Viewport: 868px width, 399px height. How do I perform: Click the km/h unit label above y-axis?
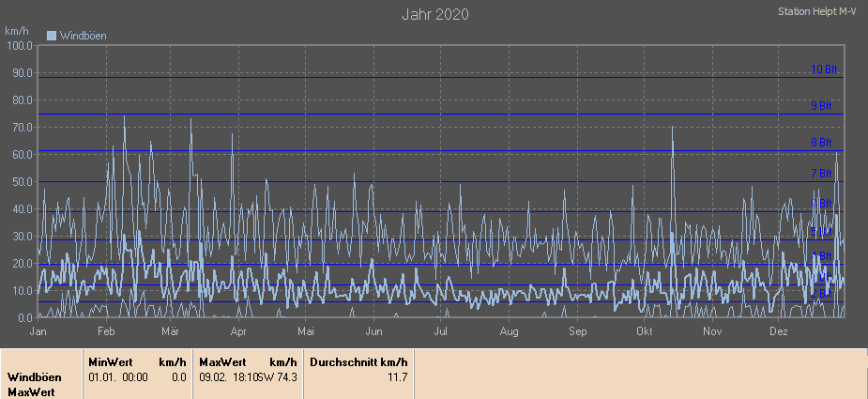click(18, 32)
